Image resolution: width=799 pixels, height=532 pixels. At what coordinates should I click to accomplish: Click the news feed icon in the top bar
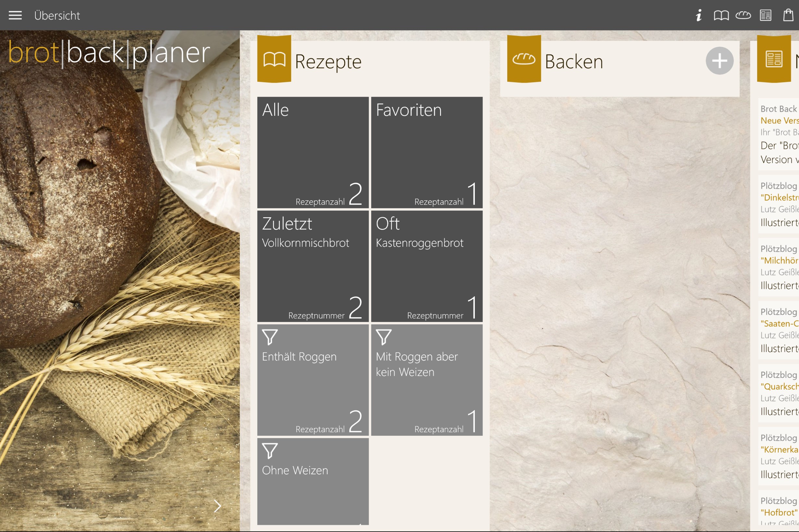[766, 15]
